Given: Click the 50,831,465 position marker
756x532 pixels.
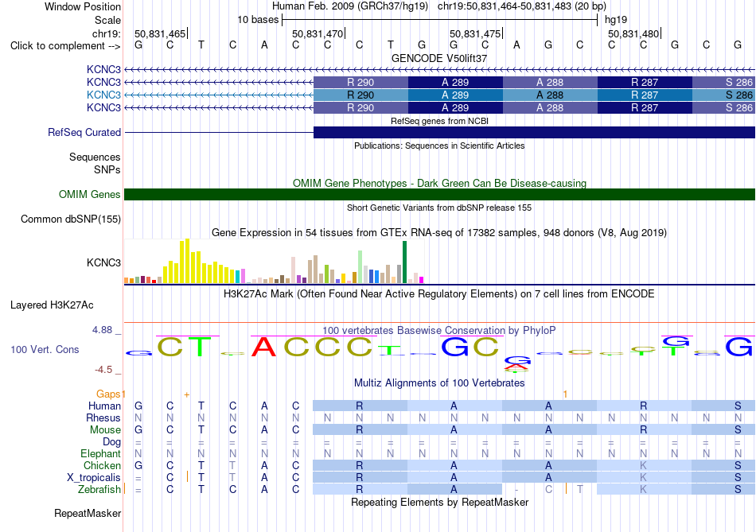Looking at the screenshot, I should point(161,33).
